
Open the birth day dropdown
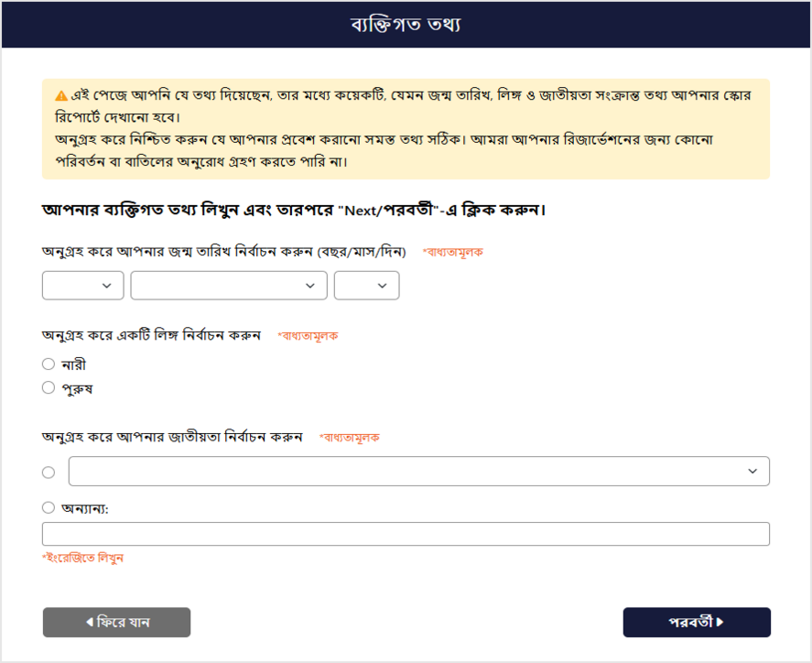tap(367, 286)
